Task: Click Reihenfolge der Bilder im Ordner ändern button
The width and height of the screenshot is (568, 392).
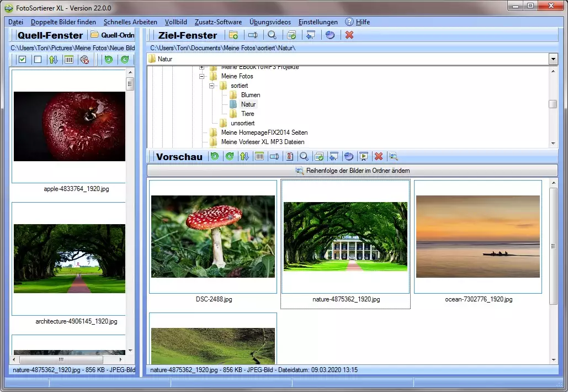Action: click(x=352, y=171)
